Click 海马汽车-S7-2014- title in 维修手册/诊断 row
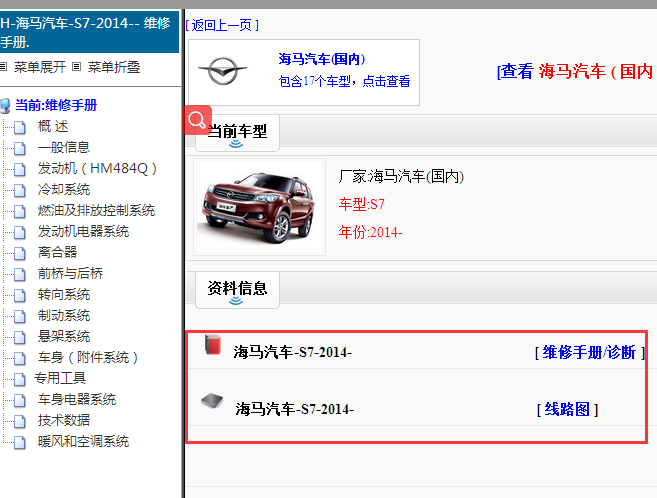 [292, 352]
